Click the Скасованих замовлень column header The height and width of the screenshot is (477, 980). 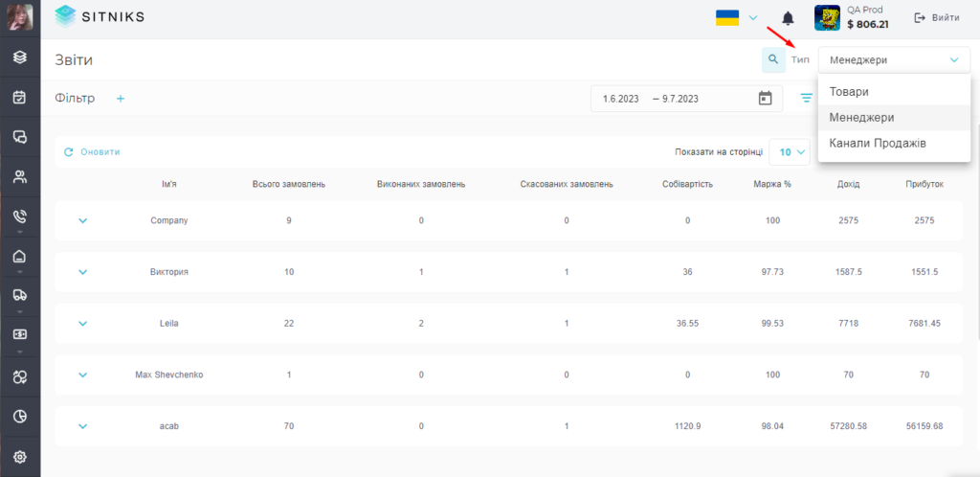(x=567, y=185)
